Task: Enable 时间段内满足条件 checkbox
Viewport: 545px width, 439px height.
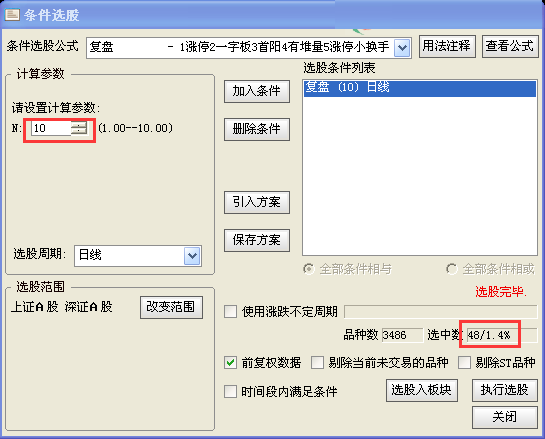Action: tap(230, 392)
